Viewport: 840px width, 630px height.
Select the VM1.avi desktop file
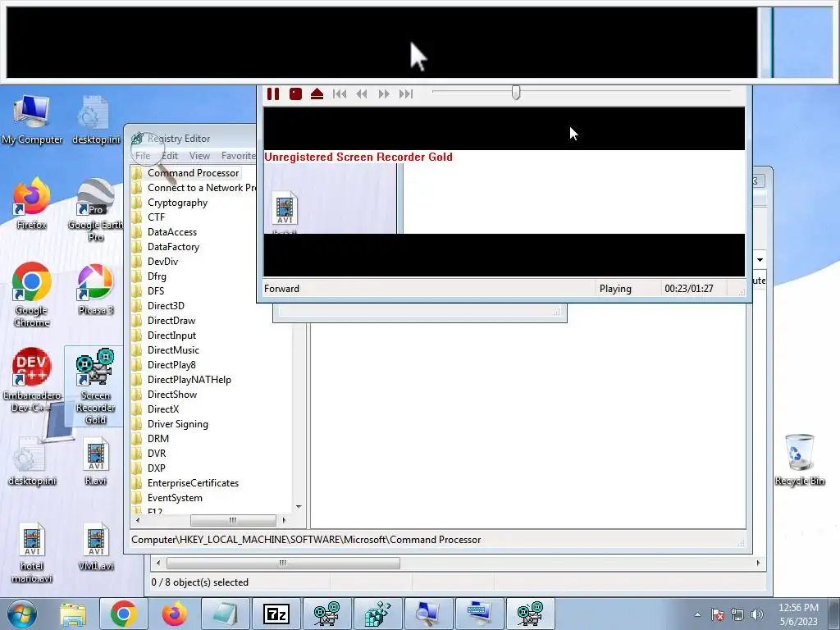[x=96, y=547]
